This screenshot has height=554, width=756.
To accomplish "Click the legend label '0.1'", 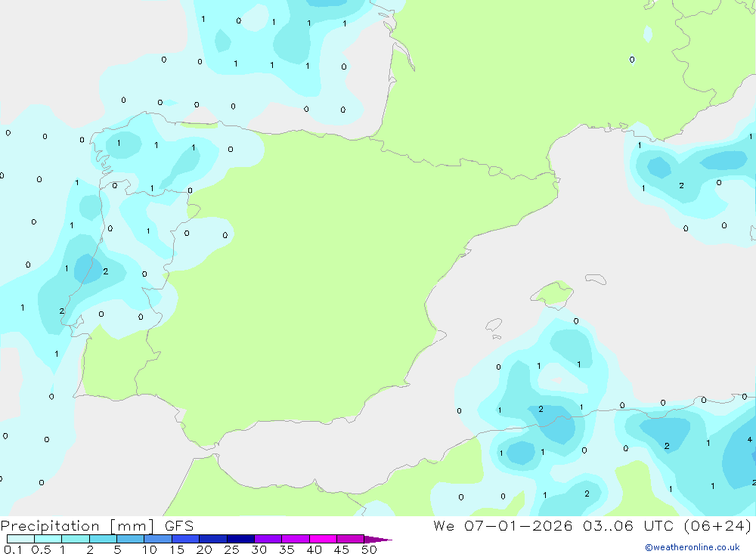I will [x=13, y=549].
